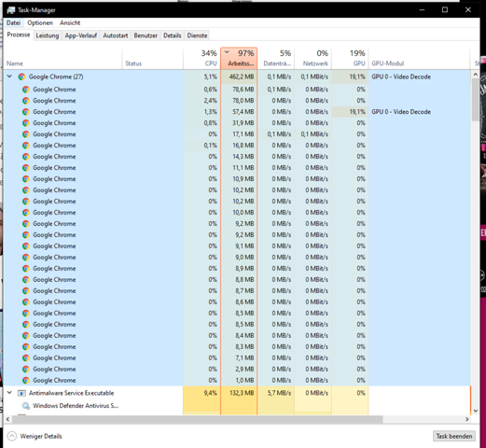Click the Weniger Details circle arrow icon
This screenshot has width=486, height=448.
[12, 436]
